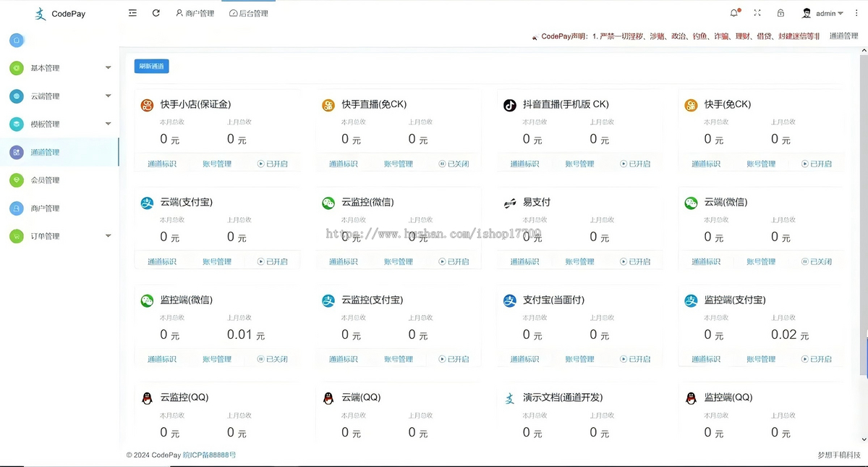Collapse the sidebar with the menu fold icon

[x=132, y=13]
